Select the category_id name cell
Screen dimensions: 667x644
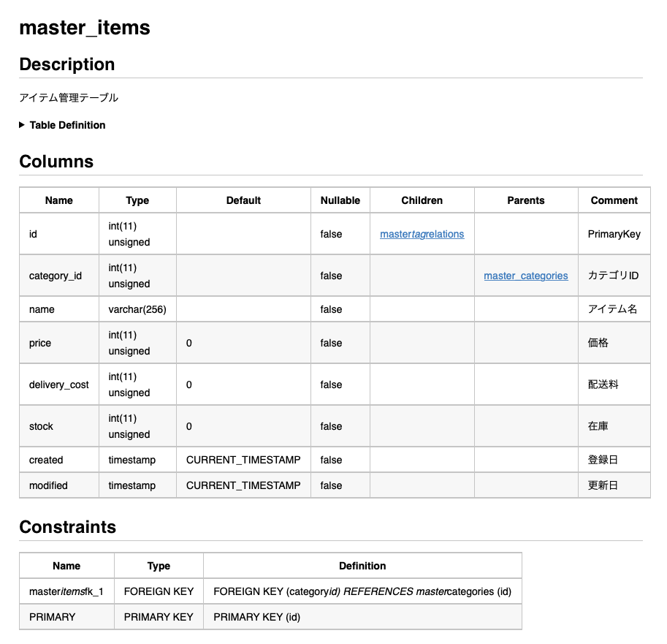(59, 276)
